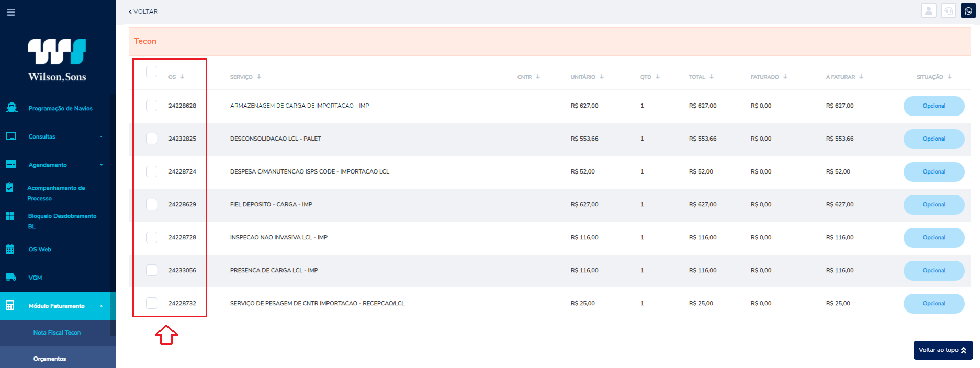Click the calendar icon beside OS Web
The image size is (980, 368).
[10, 249]
